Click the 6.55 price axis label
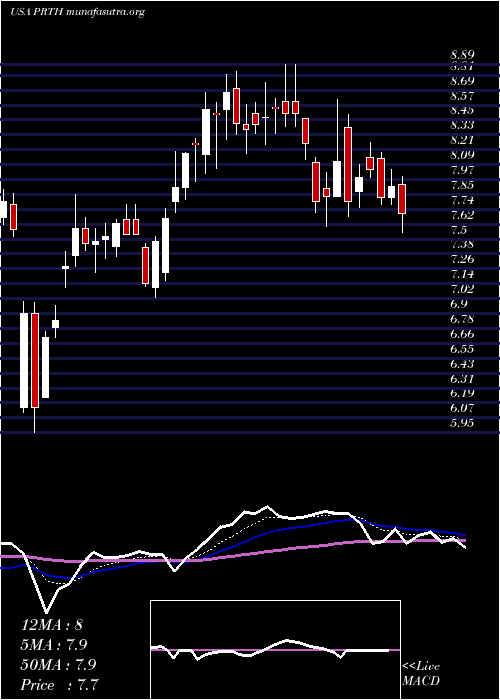The height and width of the screenshot is (700, 500). (x=462, y=349)
